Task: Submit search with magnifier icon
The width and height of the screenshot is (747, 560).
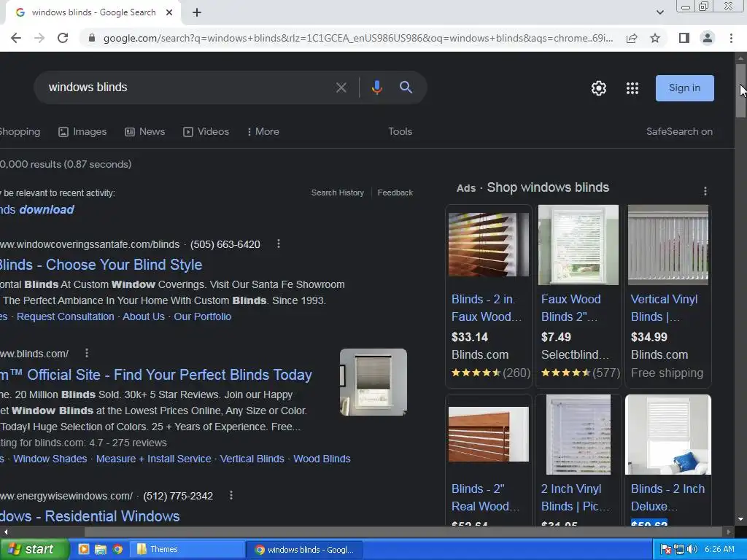Action: pyautogui.click(x=406, y=87)
